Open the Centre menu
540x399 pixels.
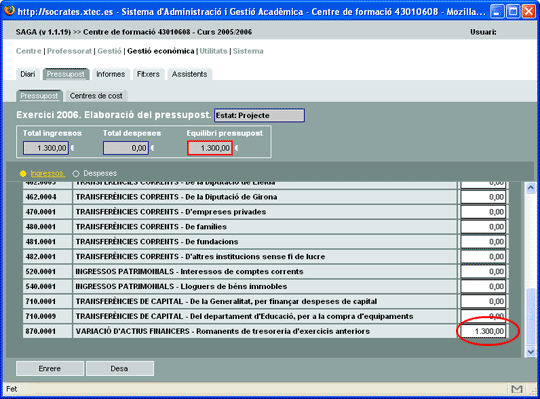click(29, 51)
